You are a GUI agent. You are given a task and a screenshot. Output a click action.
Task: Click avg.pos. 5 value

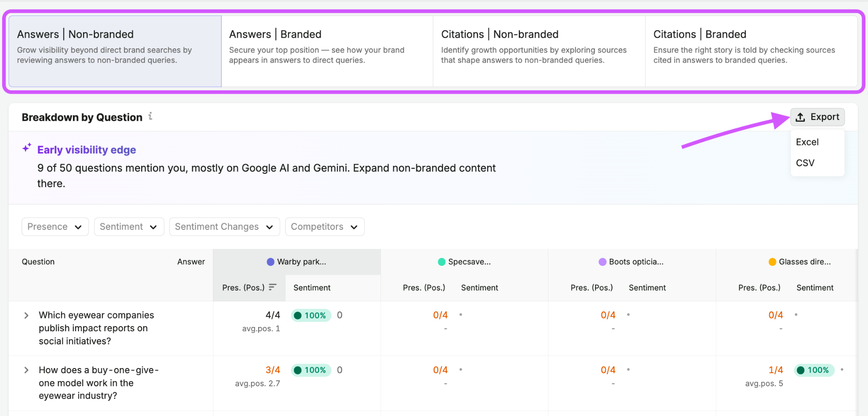point(764,384)
